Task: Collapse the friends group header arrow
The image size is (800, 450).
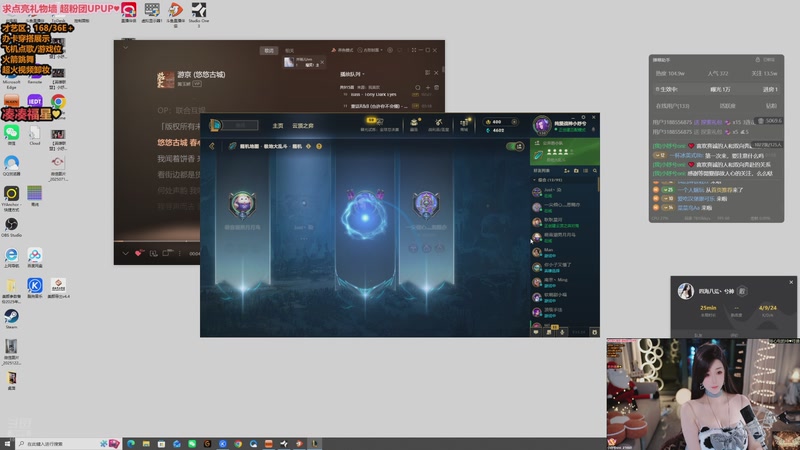Action: (534, 180)
